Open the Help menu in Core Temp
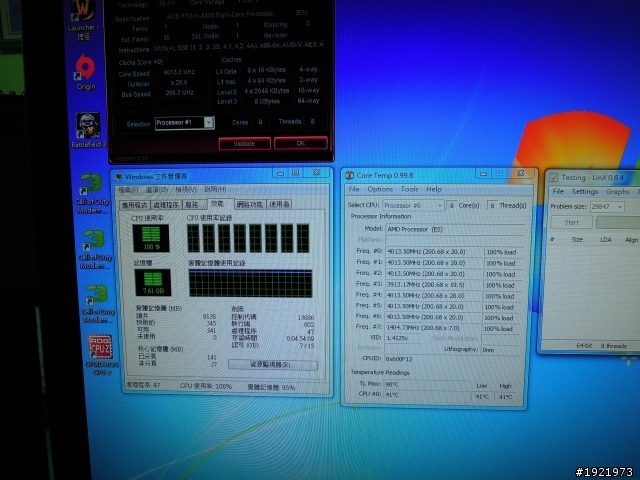 (434, 189)
